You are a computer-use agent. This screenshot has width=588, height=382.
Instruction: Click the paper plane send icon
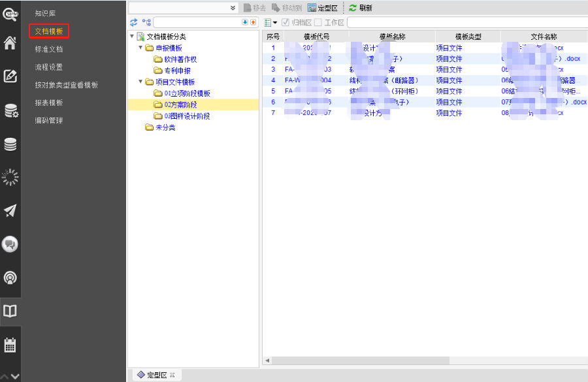click(x=10, y=210)
